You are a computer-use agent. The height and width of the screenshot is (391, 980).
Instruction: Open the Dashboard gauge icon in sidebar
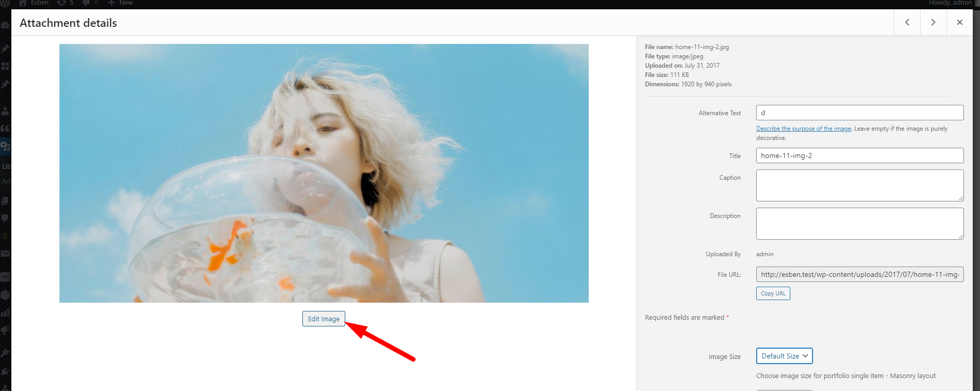(x=5, y=25)
